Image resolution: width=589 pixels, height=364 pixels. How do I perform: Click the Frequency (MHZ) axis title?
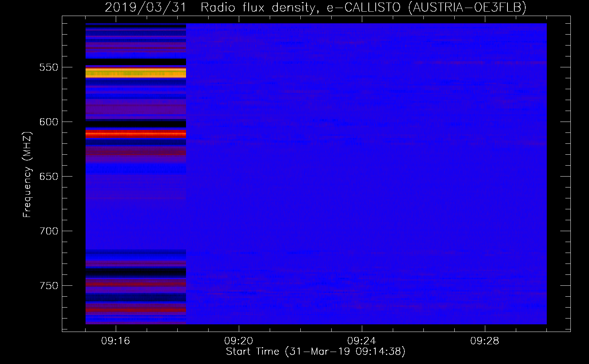(27, 174)
